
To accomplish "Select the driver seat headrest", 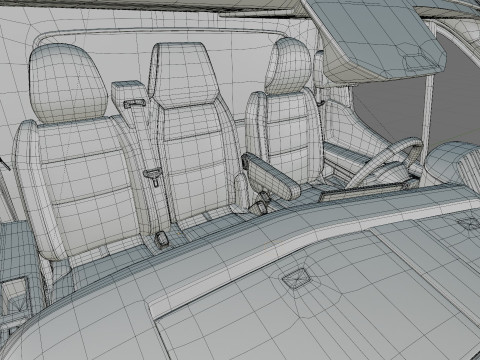I will point(288,66).
